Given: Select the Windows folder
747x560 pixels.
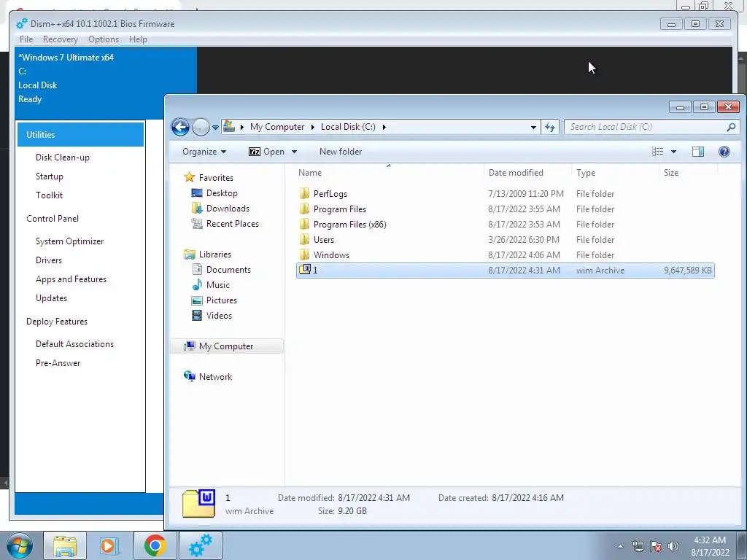Looking at the screenshot, I should pos(505,254).
